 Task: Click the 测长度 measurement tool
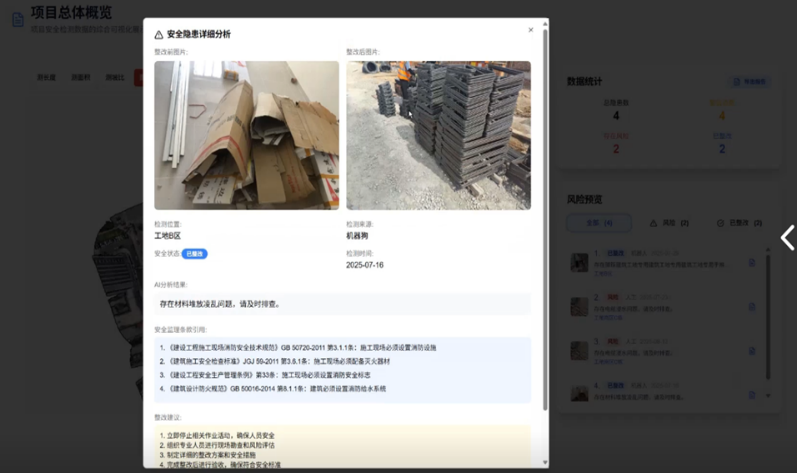tap(47, 77)
